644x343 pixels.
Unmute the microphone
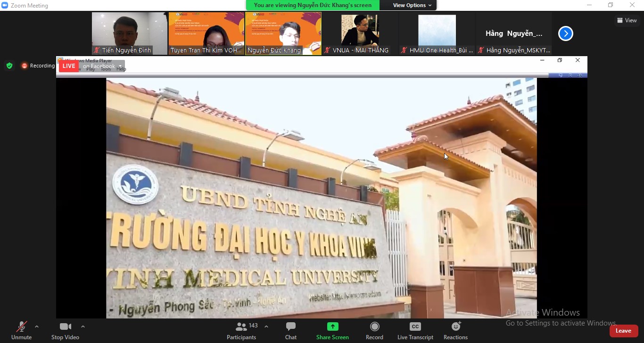point(21,331)
